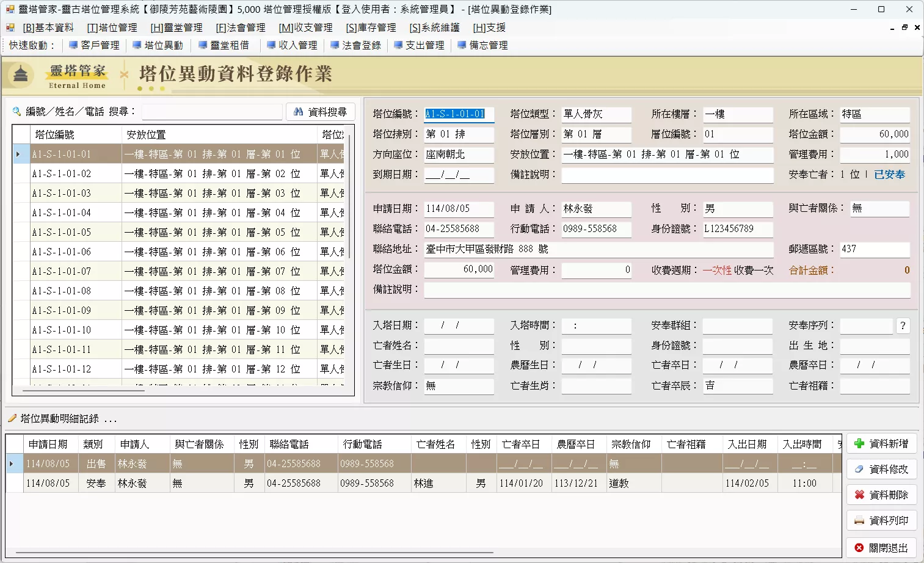Select the 安奉 record row in the details table
This screenshot has width=924, height=563.
coord(424,483)
